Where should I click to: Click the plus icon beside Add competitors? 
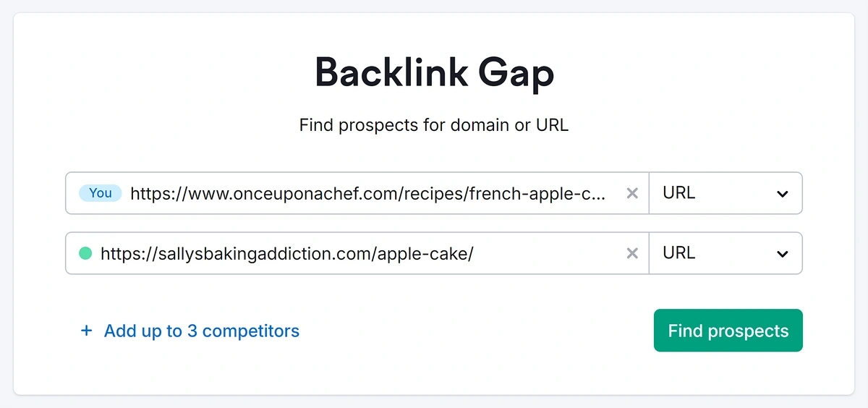(87, 331)
